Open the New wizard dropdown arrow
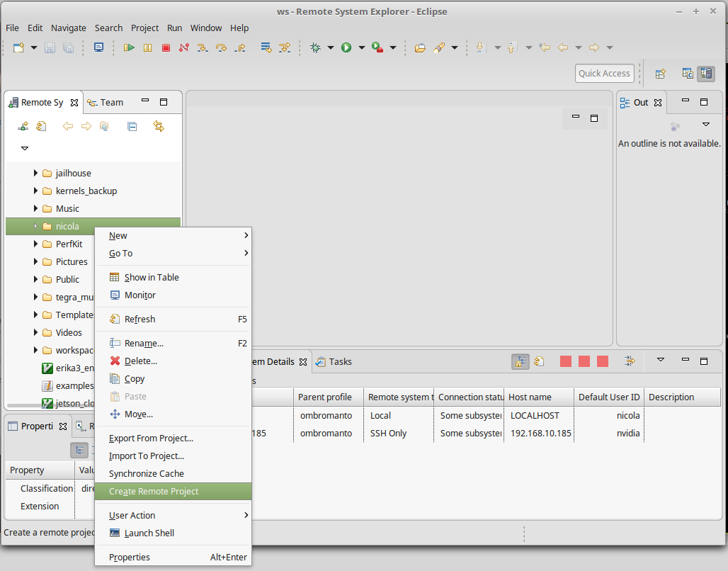 [x=34, y=47]
